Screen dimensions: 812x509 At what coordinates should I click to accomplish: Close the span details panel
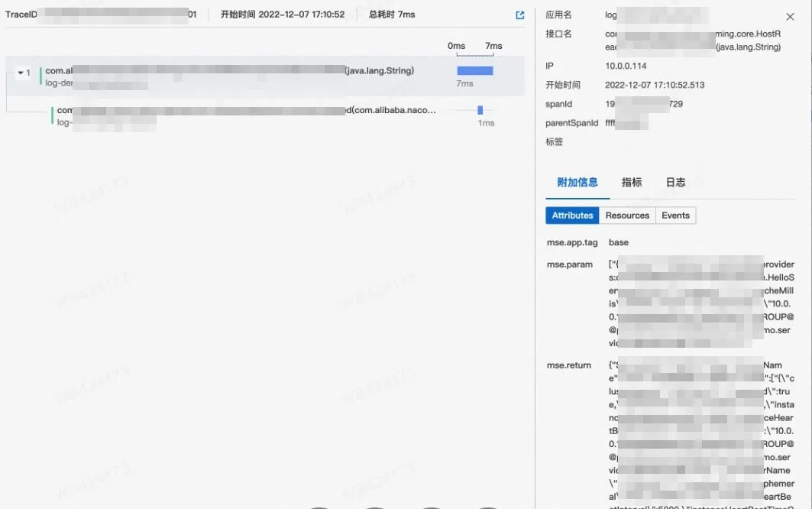pyautogui.click(x=790, y=17)
